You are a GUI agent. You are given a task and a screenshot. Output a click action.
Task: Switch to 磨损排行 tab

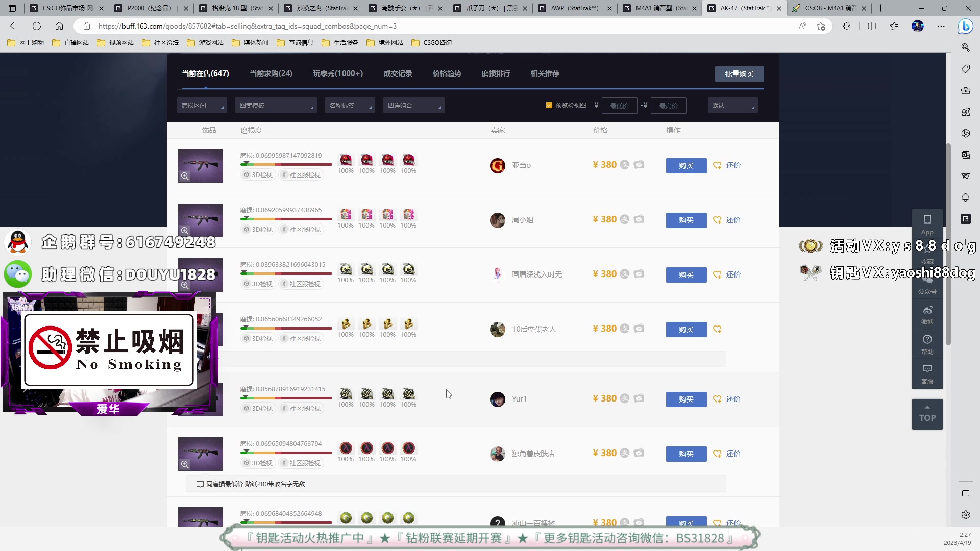coord(496,73)
